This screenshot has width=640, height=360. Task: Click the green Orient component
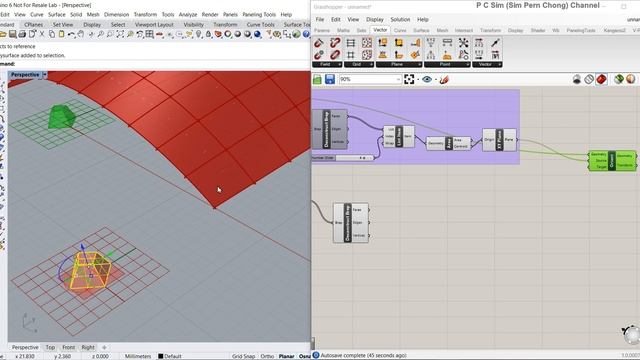(x=612, y=160)
